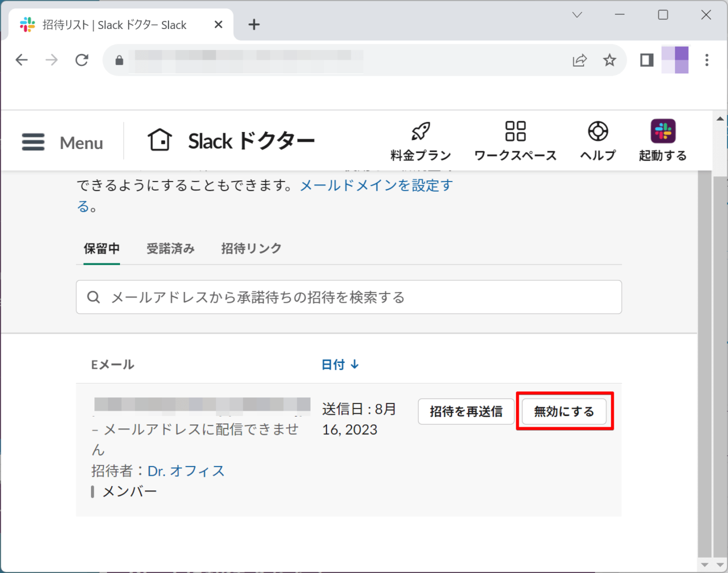Click the Menu label
The image size is (728, 573).
pos(81,143)
